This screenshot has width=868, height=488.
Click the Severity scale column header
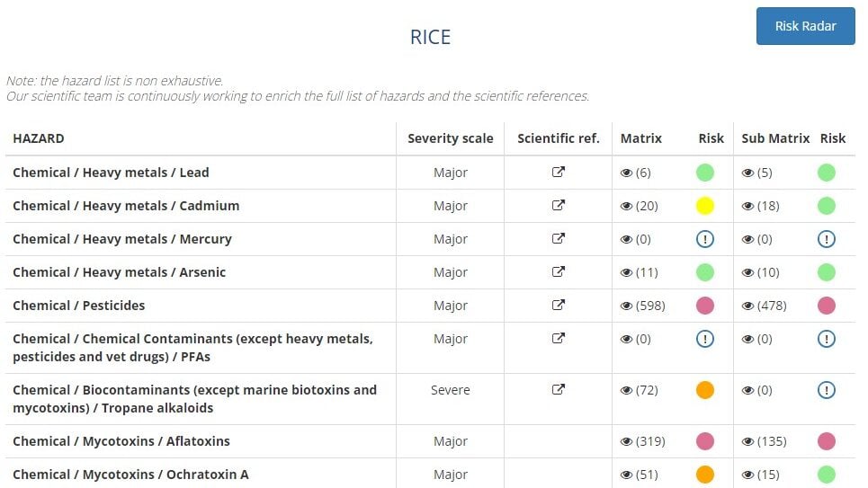point(450,138)
